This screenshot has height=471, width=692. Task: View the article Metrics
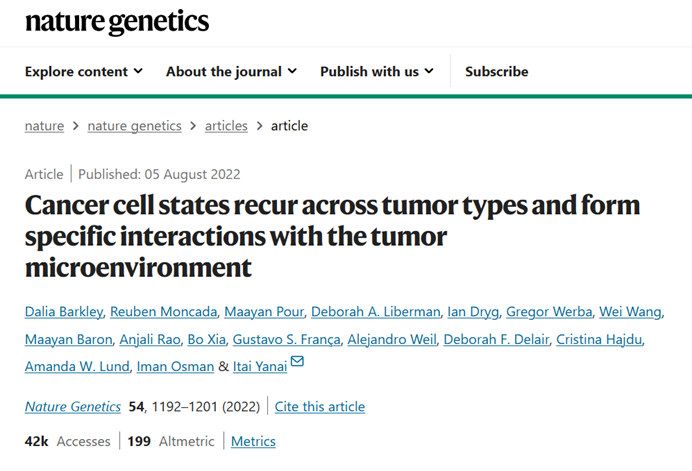253,441
